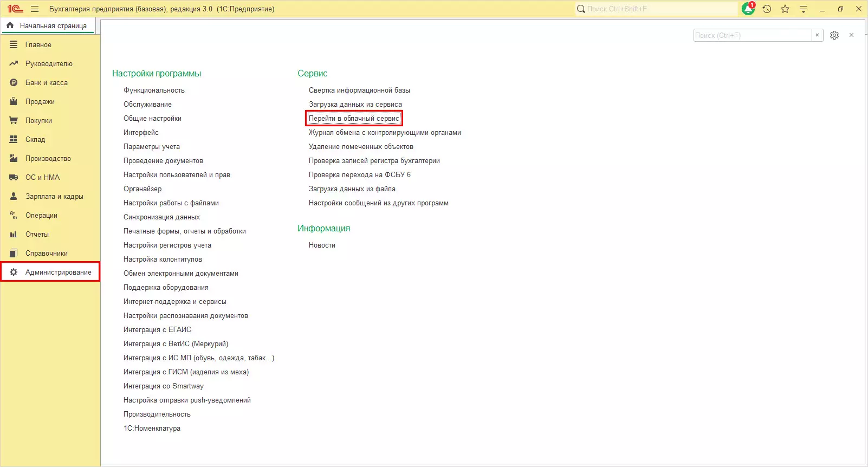Click the Банк и касса coin icon

pos(14,82)
